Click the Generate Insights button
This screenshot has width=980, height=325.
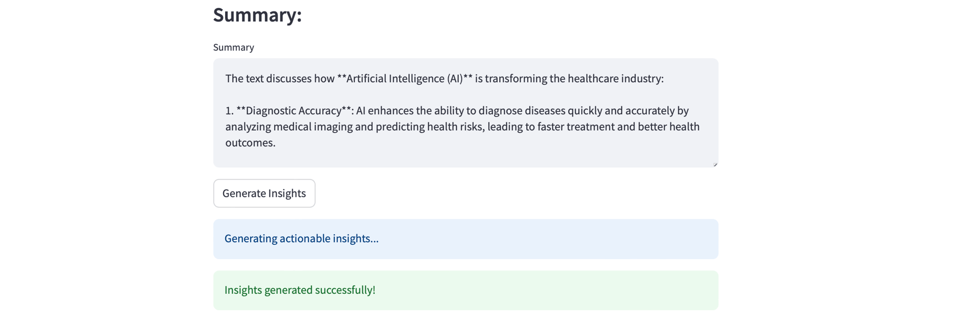click(264, 193)
